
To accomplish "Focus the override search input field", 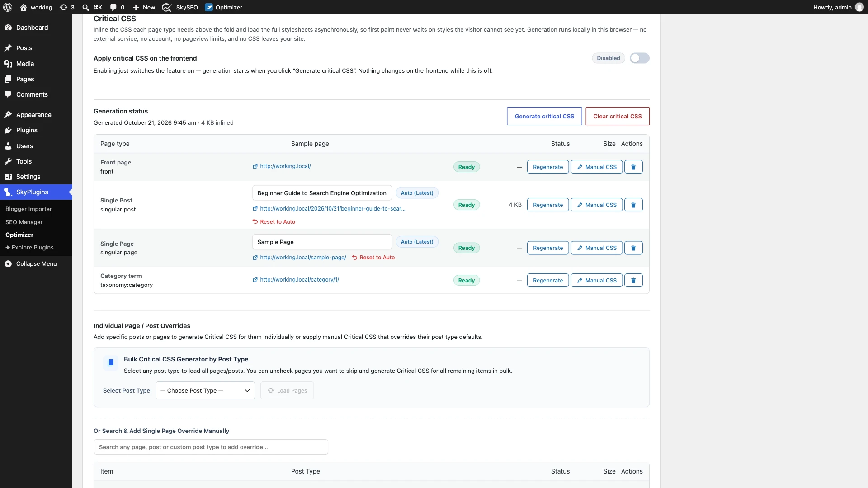I will click(x=211, y=447).
